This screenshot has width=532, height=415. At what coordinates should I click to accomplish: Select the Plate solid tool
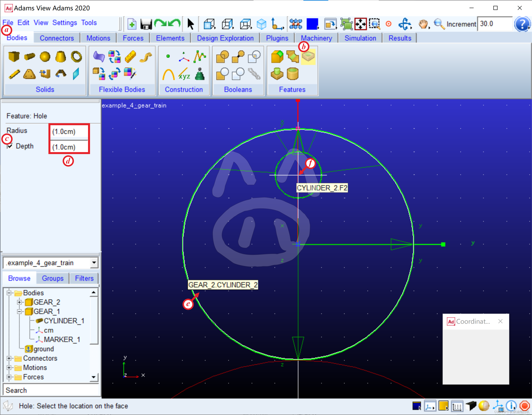[29, 74]
